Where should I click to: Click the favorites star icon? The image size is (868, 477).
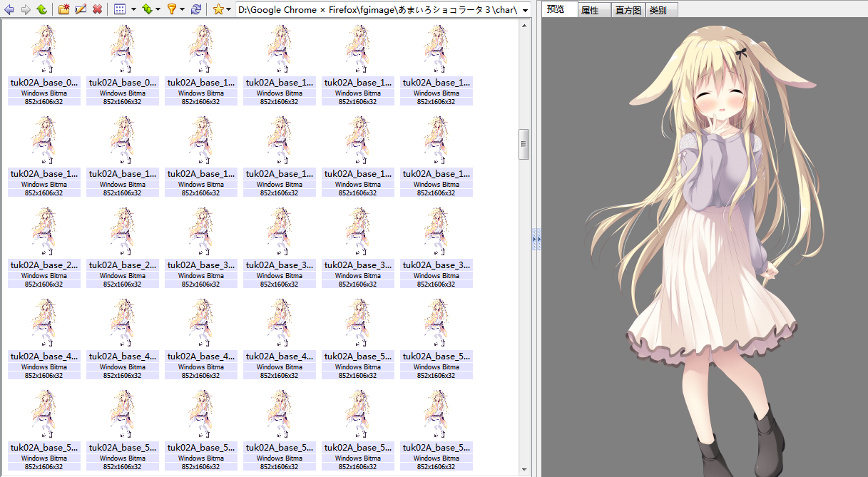tap(218, 9)
